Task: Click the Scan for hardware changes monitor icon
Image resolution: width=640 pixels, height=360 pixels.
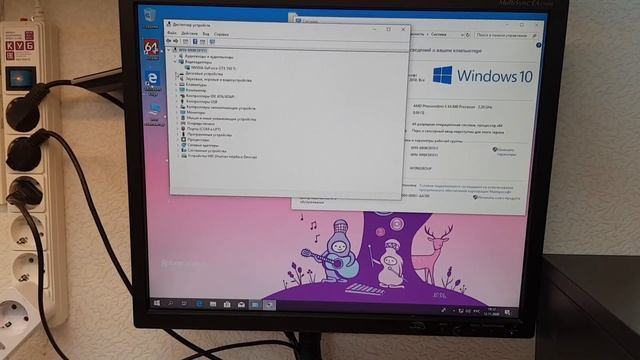Action: (212, 42)
